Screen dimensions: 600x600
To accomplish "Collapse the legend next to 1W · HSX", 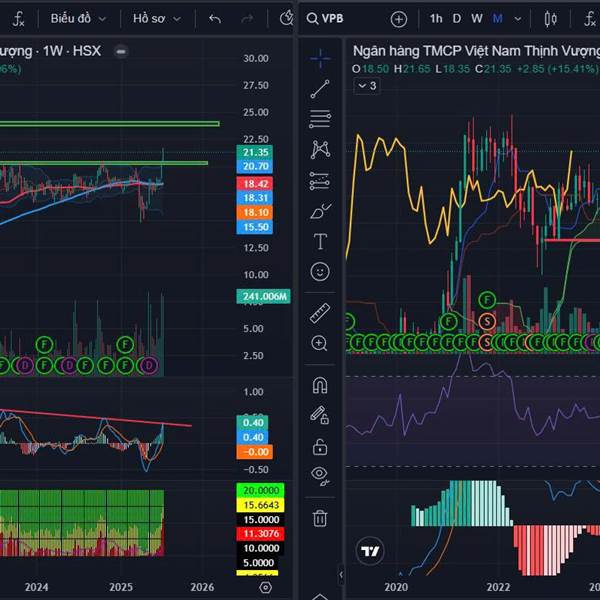I will [121, 51].
